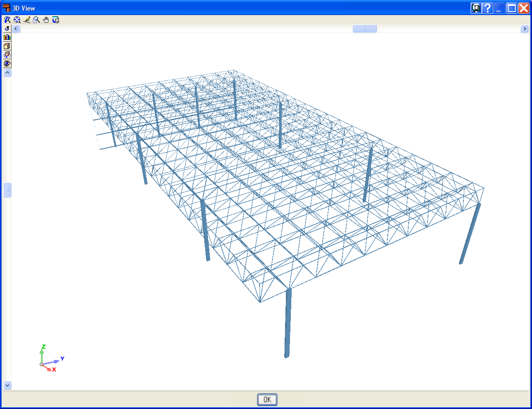Viewport: 532px width, 409px height.
Task: Activate the zoom window magnifier tool
Action: coord(36,20)
